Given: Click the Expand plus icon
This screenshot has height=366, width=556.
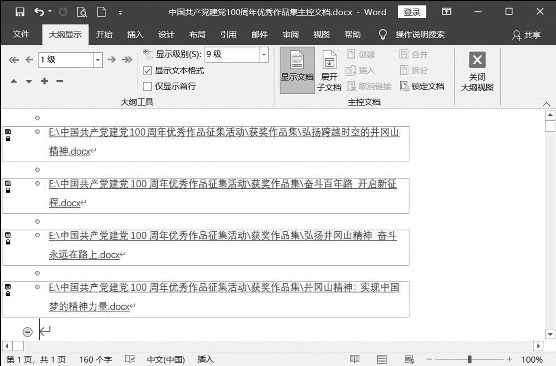Looking at the screenshot, I should [x=44, y=81].
